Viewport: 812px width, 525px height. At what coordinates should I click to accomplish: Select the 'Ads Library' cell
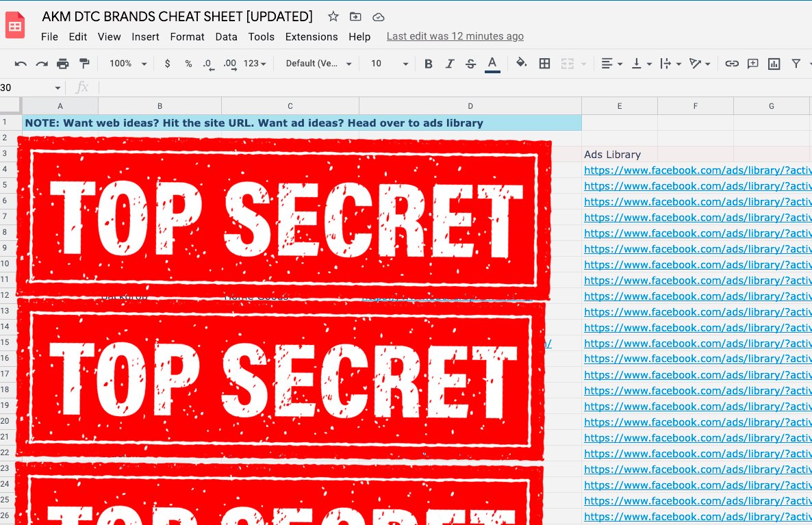click(x=620, y=154)
